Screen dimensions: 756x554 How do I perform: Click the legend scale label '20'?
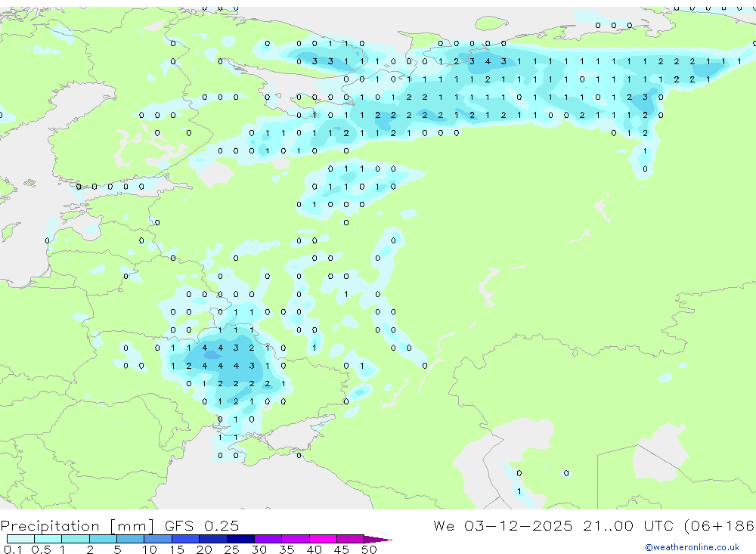coord(204,549)
